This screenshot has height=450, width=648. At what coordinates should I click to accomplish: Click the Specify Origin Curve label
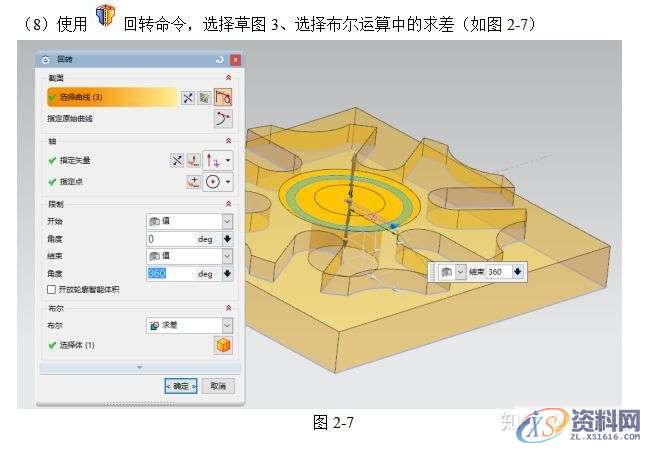click(x=70, y=119)
